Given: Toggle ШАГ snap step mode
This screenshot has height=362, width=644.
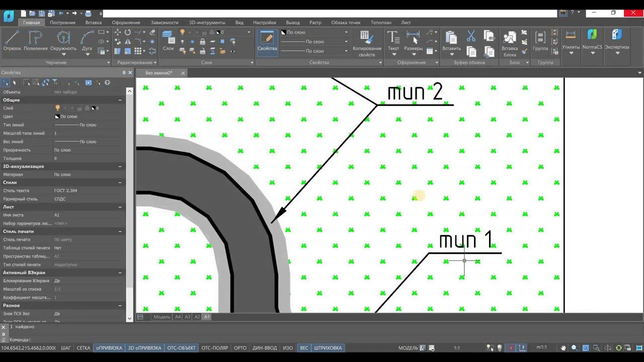Looking at the screenshot, I should 66,348.
